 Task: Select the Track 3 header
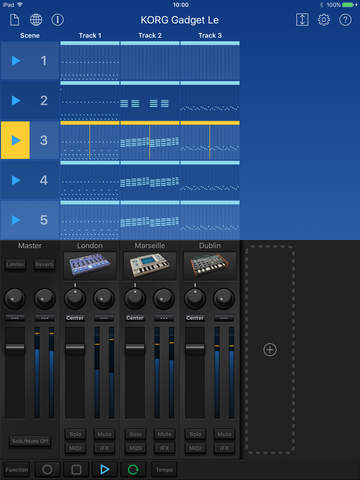[x=210, y=35]
